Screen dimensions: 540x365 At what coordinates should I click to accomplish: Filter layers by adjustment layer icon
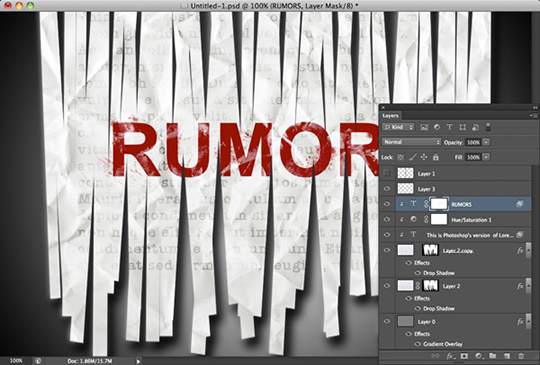[x=437, y=127]
